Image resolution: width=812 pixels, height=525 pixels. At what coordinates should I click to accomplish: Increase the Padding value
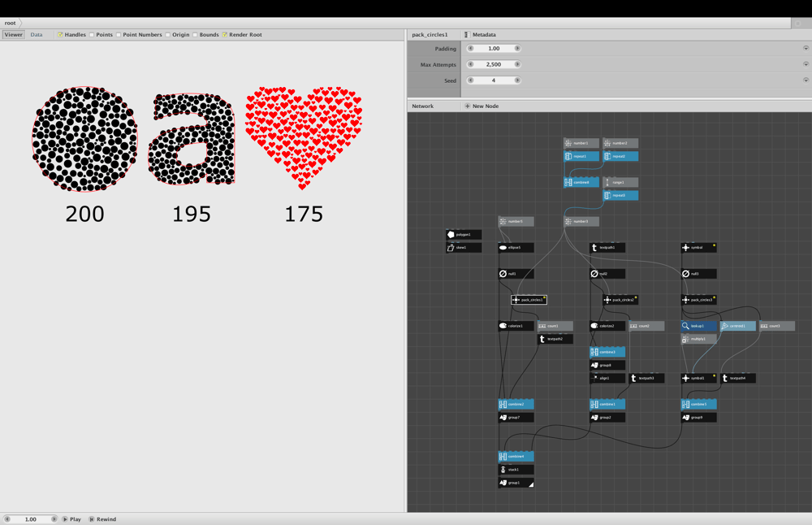[516, 48]
